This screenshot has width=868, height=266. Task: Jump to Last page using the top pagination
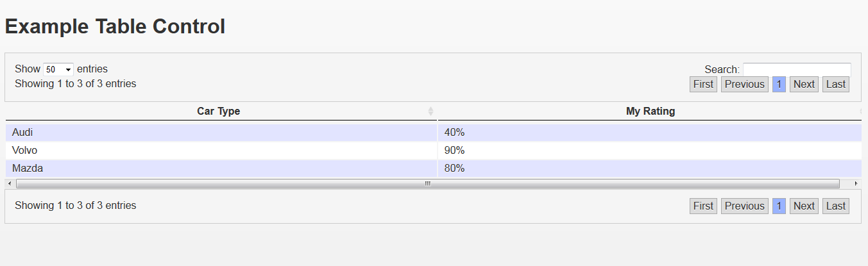pos(836,84)
